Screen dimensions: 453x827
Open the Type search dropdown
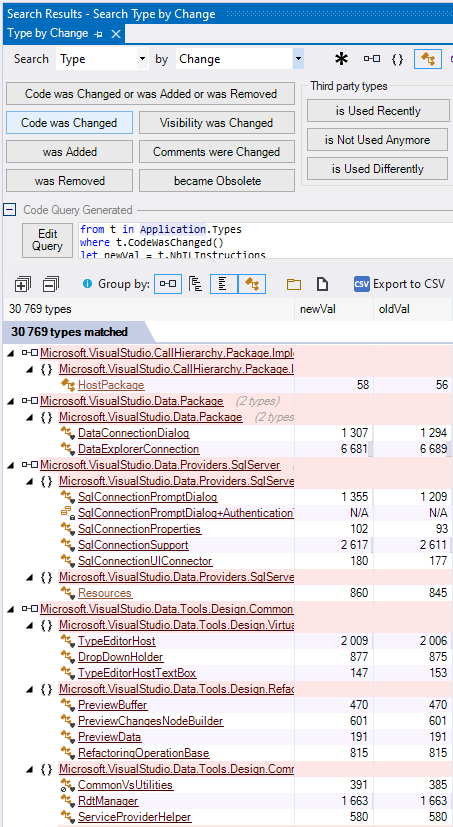[143, 59]
